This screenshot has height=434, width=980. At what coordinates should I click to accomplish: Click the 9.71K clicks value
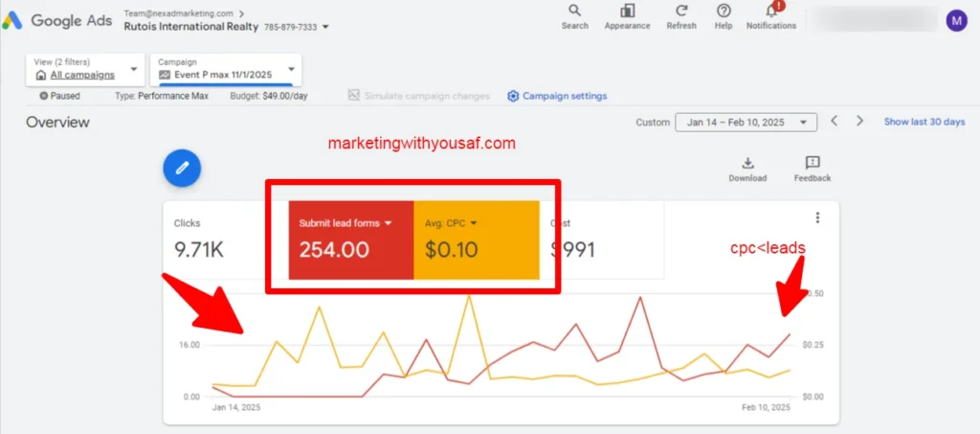[199, 250]
